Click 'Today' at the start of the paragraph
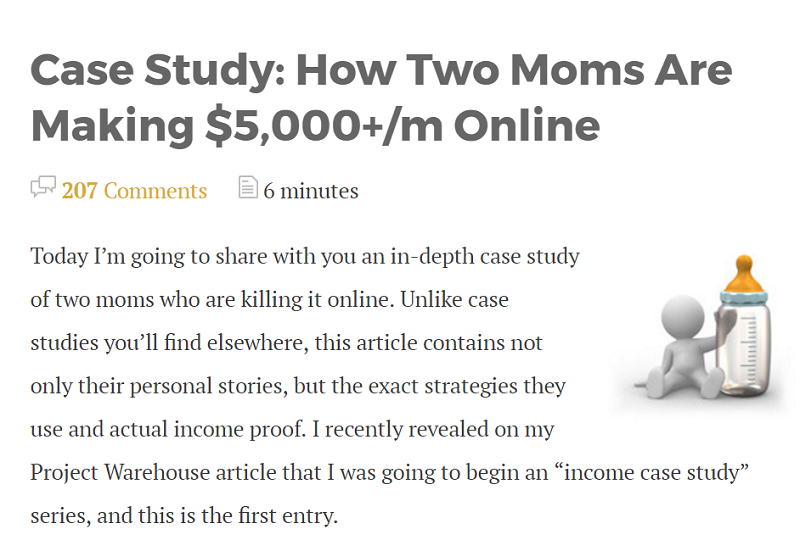 click(x=59, y=256)
